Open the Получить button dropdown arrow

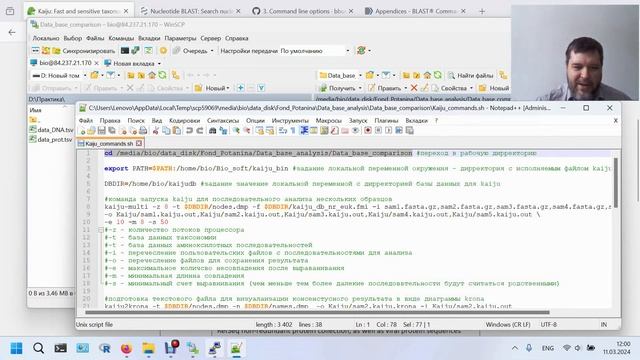pyautogui.click(x=360, y=88)
